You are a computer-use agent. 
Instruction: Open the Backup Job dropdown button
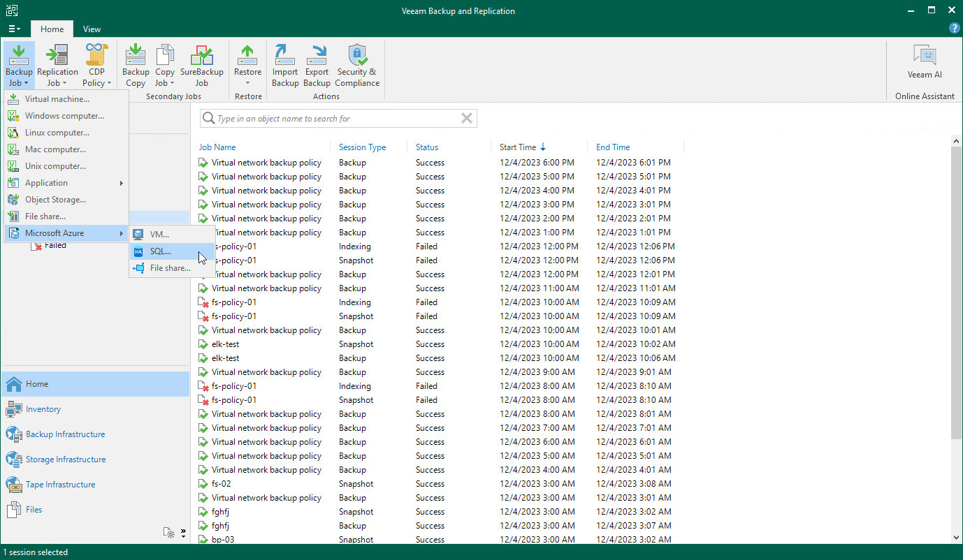[19, 65]
